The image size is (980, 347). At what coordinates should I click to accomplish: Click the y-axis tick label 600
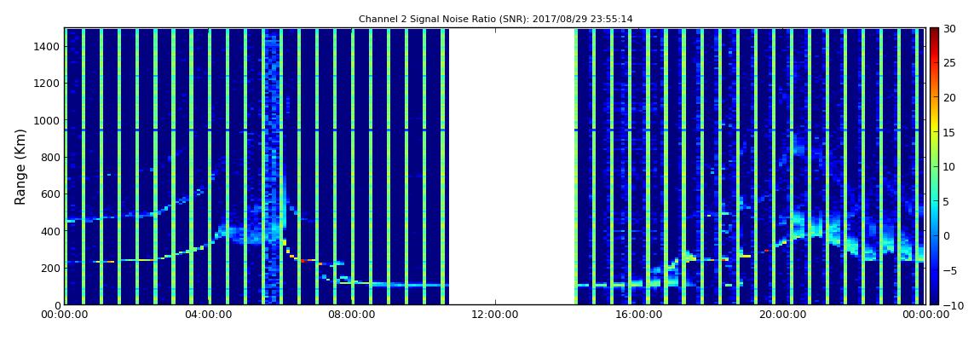(50, 194)
